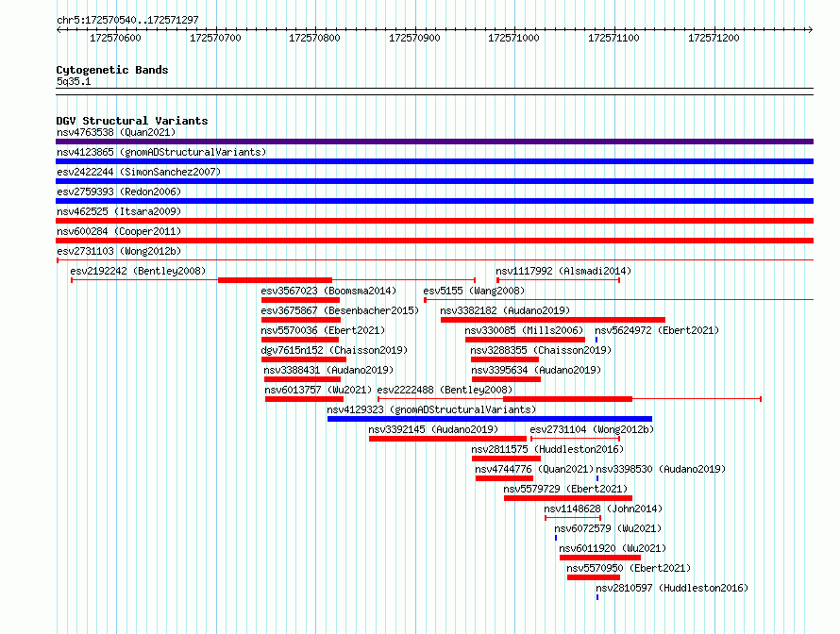Click nsv4129323 (gnomADStructuralVariants) label

[431, 409]
